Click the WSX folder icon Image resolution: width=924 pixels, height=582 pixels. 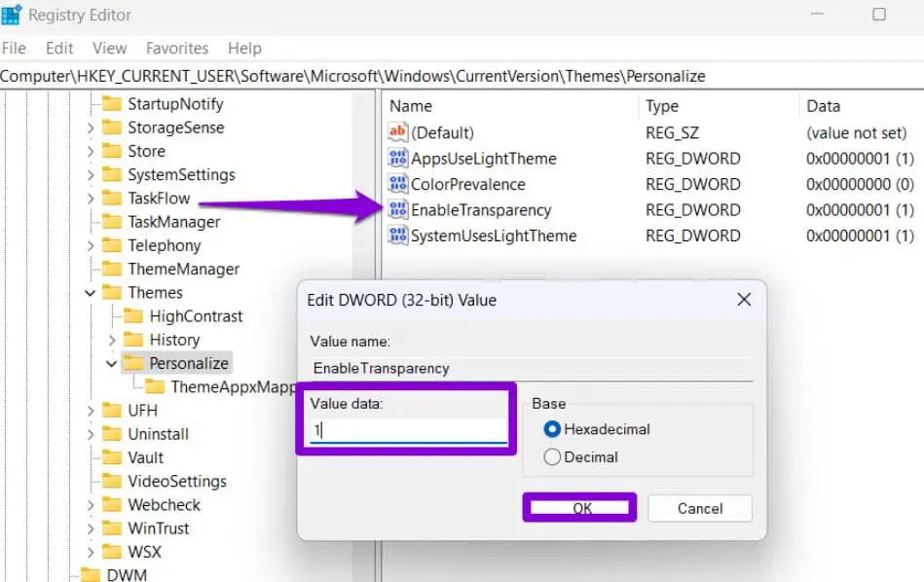tap(111, 552)
